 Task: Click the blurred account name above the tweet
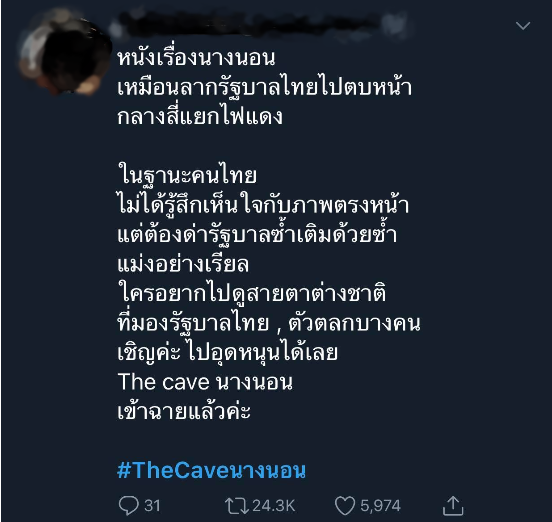coord(259,25)
